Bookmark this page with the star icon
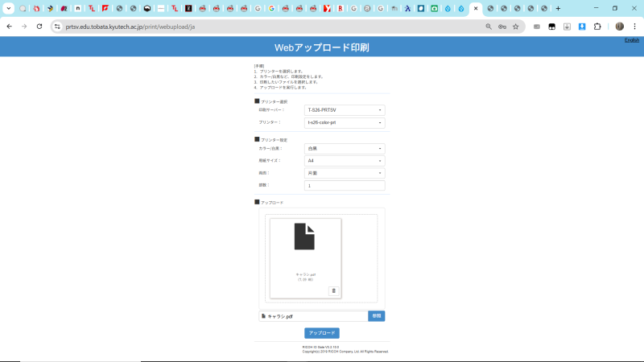 [515, 27]
